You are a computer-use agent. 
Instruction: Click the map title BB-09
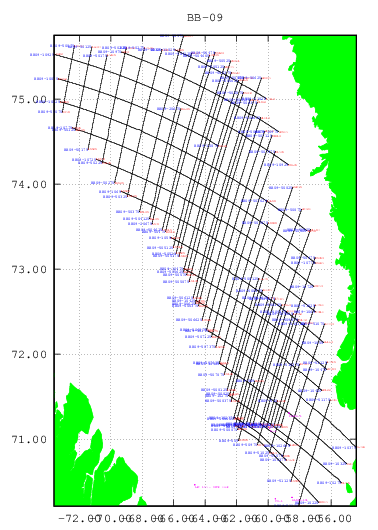pos(205,17)
